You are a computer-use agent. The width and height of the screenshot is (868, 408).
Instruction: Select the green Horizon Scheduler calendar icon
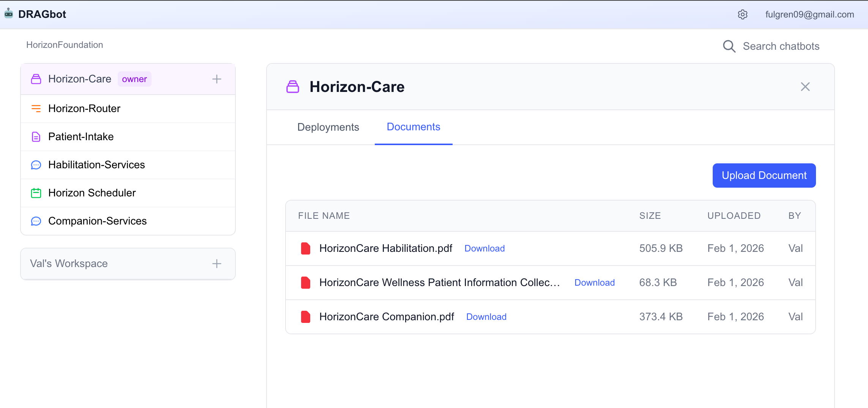click(x=36, y=193)
